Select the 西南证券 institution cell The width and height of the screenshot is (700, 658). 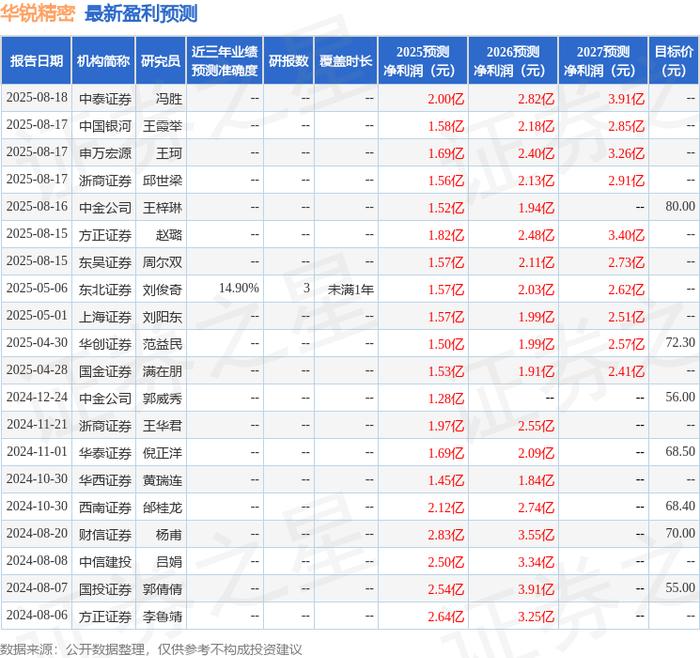[x=105, y=507]
